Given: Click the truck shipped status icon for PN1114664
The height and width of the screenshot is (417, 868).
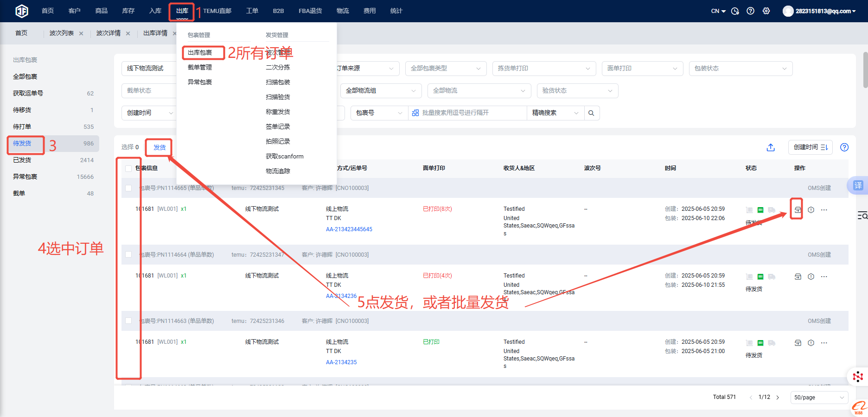Looking at the screenshot, I should point(772,277).
